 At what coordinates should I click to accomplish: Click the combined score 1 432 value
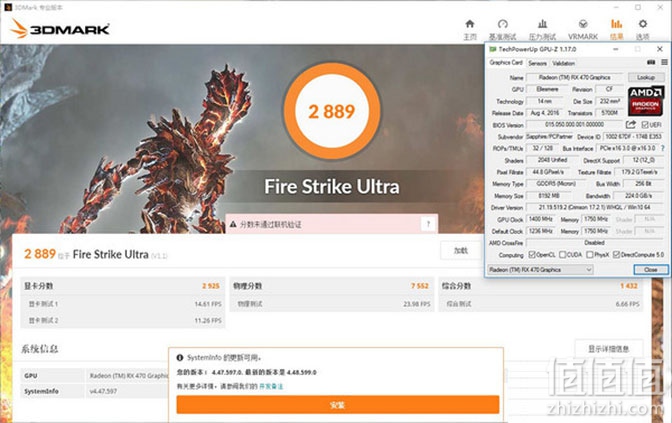[x=628, y=286]
